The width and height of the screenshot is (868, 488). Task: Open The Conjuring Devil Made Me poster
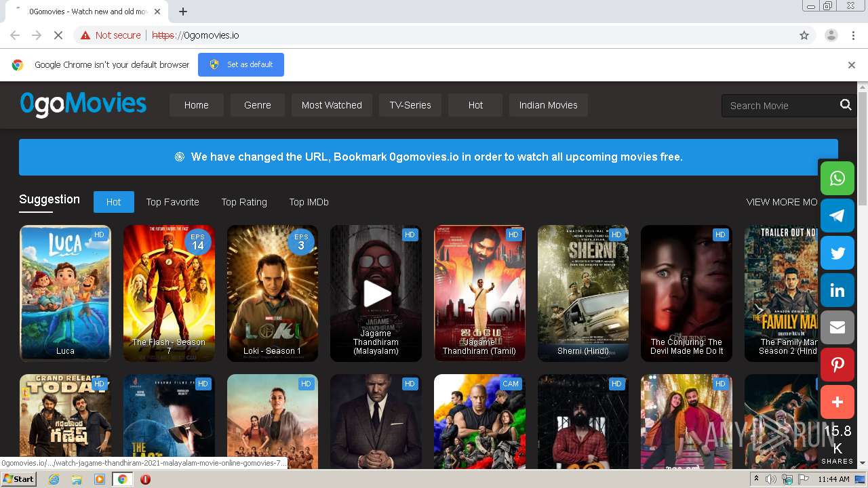686,293
